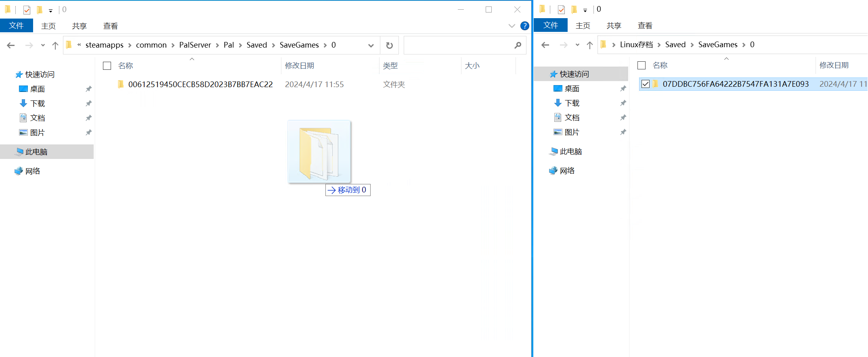This screenshot has width=868, height=357.
Task: Open 桌面 in right window sidebar
Action: click(572, 88)
